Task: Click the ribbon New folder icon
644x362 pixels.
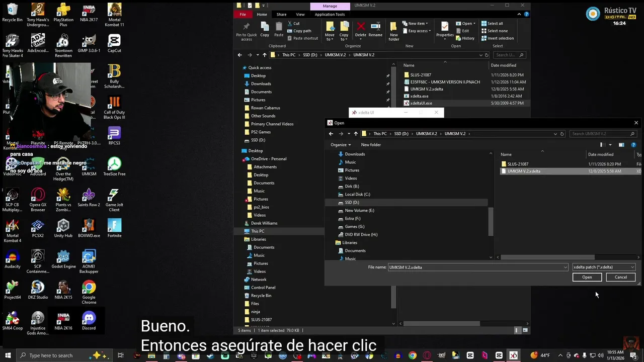Action: [x=394, y=31]
